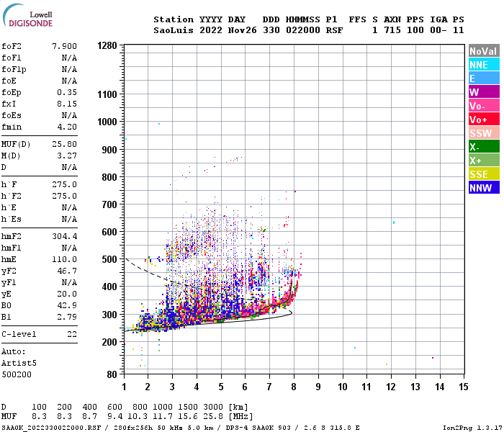Click the fxI value 8.15
This screenshot has width=504, height=432.
point(67,104)
